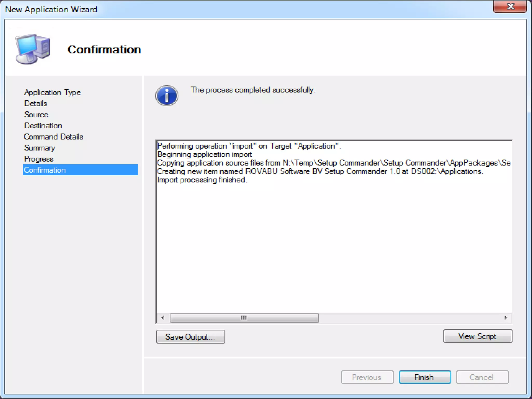Viewport: 532px width, 399px height.
Task: Open the Destination step
Action: [x=43, y=126]
